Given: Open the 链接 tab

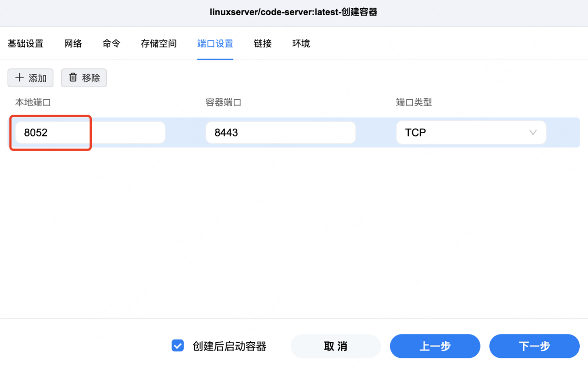Looking at the screenshot, I should click(x=262, y=43).
